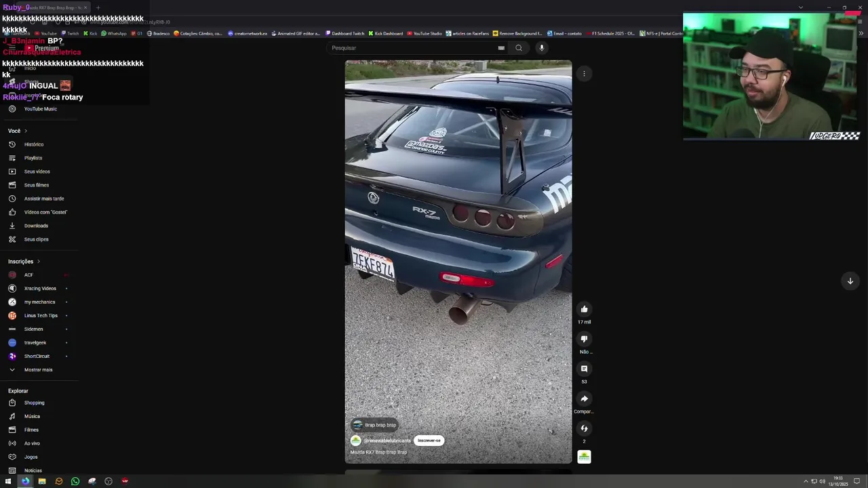Go to next Short with down arrow
The height and width of the screenshot is (488, 868).
tap(850, 281)
